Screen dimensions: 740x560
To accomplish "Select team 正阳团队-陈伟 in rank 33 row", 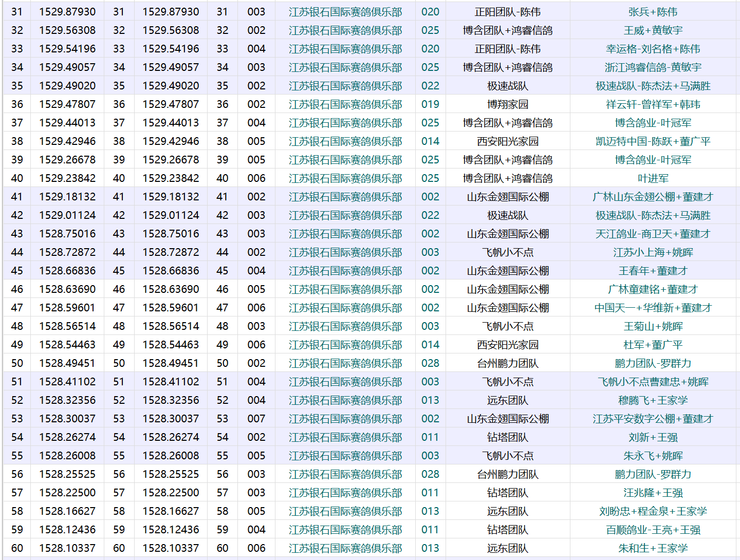I will [x=508, y=49].
